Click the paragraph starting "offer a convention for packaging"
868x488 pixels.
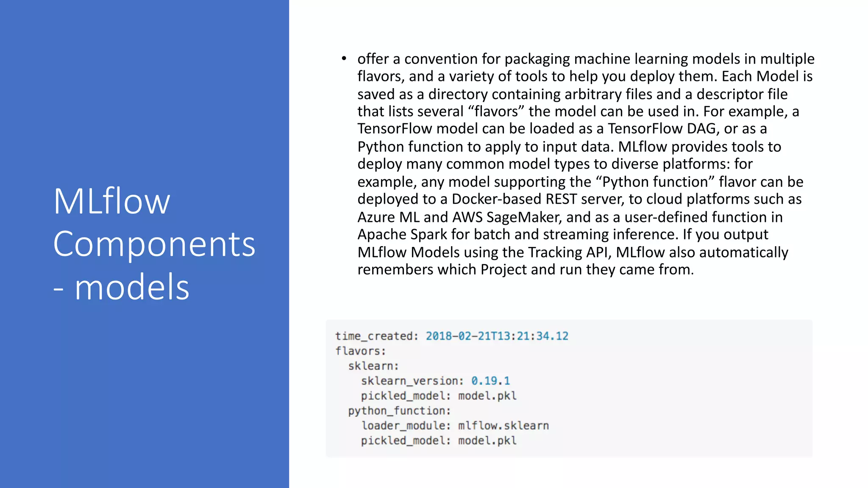(x=586, y=164)
